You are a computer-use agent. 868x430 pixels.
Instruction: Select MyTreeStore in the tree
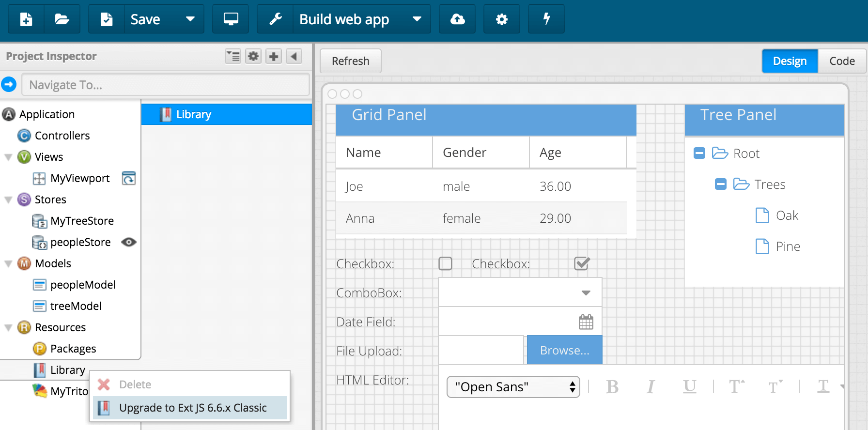(x=82, y=221)
